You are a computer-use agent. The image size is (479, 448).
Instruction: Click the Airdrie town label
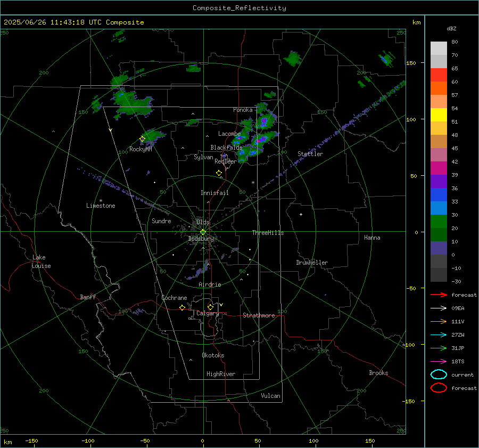click(x=210, y=284)
